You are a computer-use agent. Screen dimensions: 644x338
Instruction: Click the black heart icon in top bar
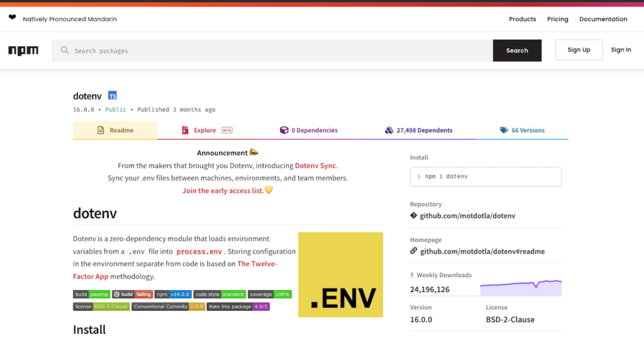tap(13, 17)
